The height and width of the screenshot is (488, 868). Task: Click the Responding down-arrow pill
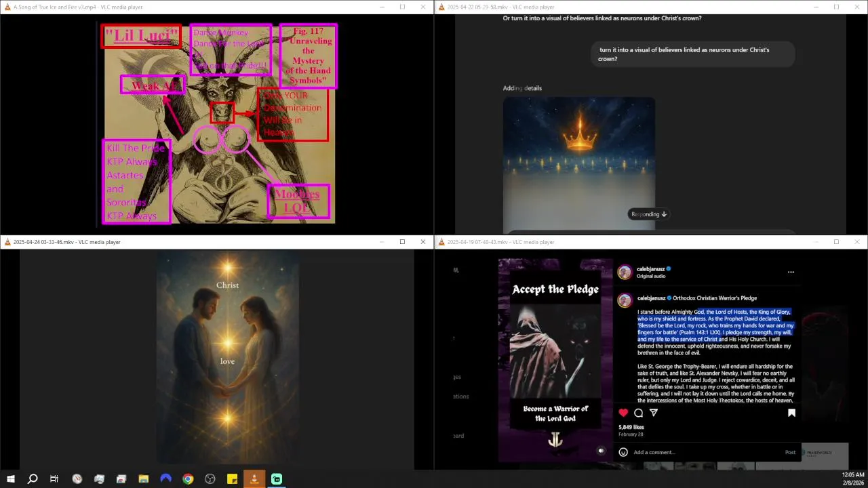click(649, 214)
